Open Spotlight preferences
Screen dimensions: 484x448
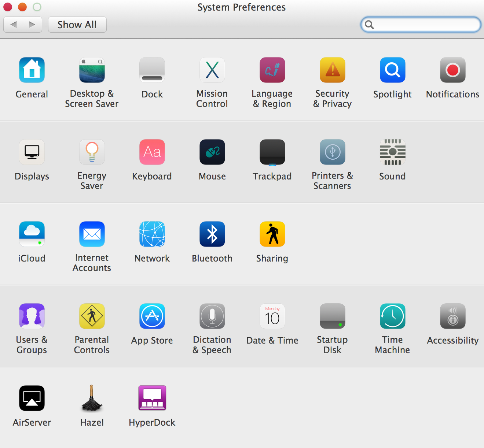tap(393, 70)
